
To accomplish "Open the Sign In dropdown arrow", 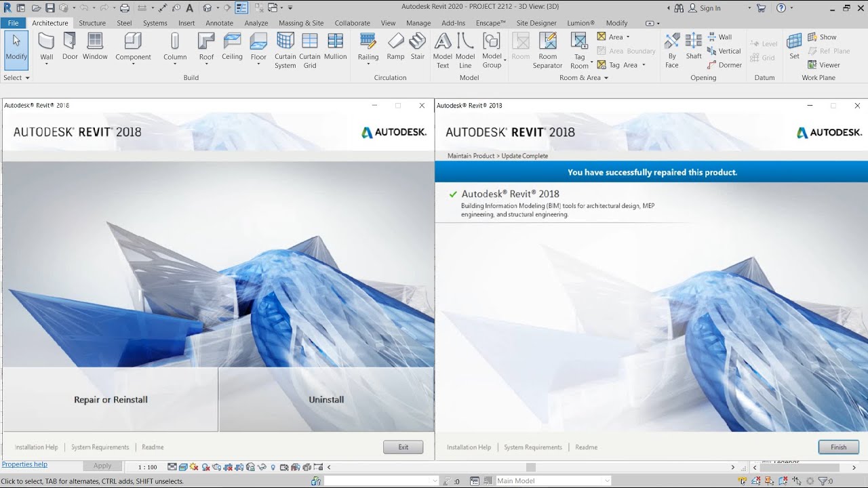I will (x=749, y=8).
